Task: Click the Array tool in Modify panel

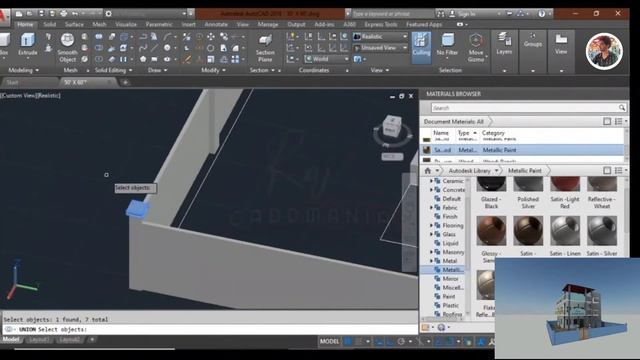Action: pos(236,59)
